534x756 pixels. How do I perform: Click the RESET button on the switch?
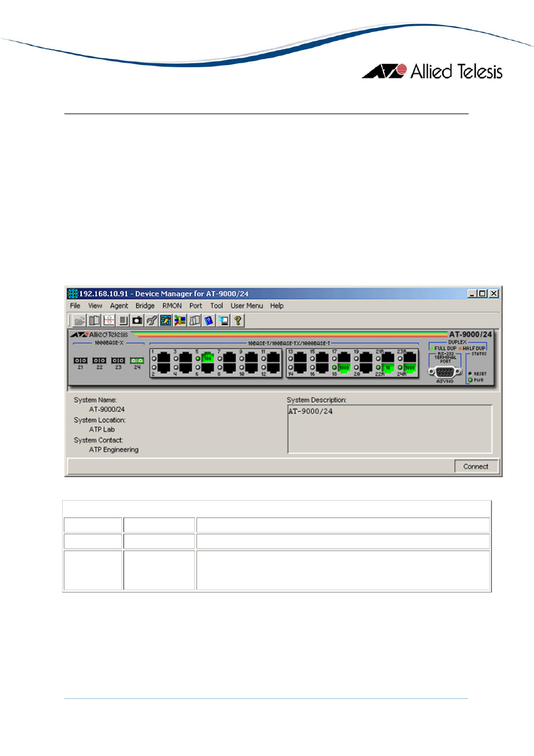[x=470, y=374]
